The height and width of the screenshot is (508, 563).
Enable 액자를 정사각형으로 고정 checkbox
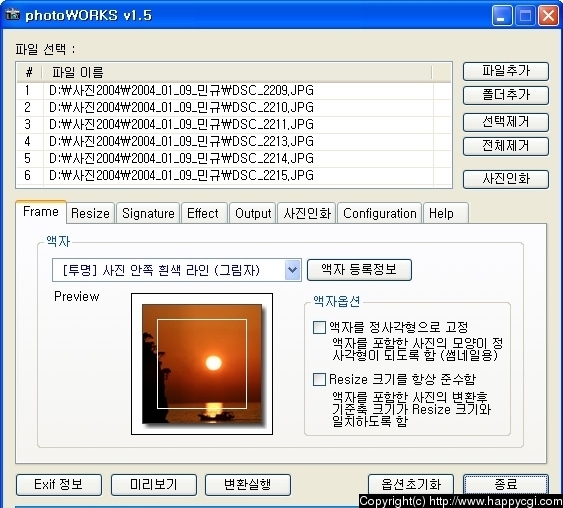point(319,327)
